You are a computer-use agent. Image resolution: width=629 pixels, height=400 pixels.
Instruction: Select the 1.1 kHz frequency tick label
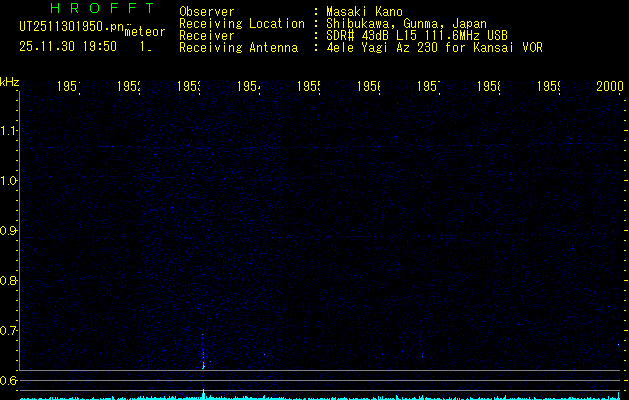[10, 131]
